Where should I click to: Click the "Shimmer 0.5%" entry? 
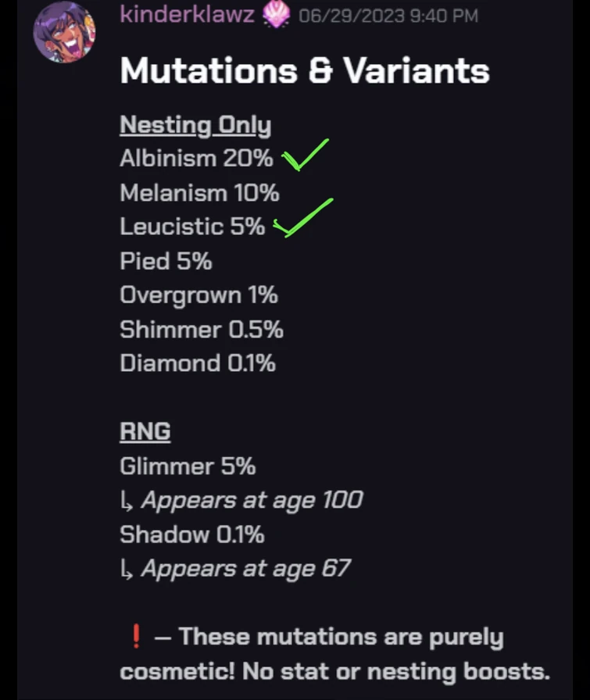coord(201,330)
